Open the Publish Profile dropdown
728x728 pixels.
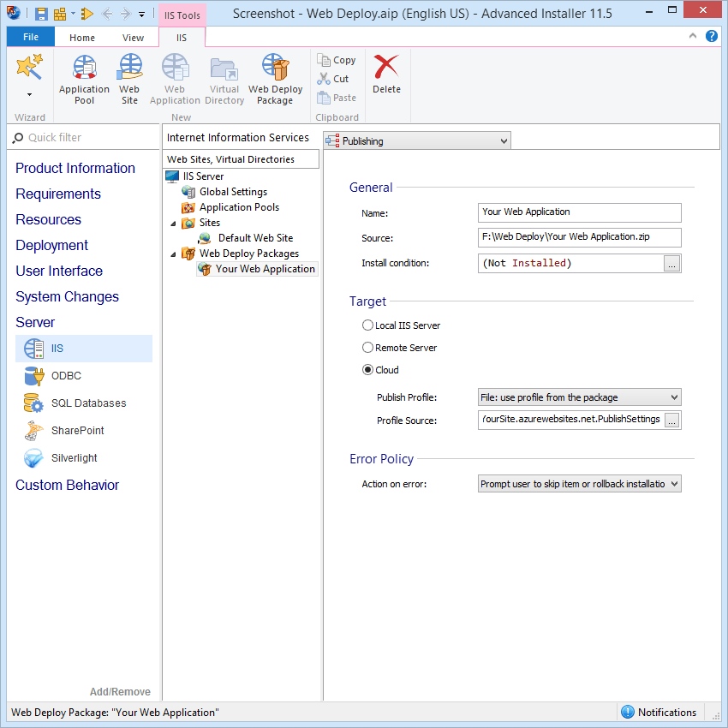click(x=673, y=397)
